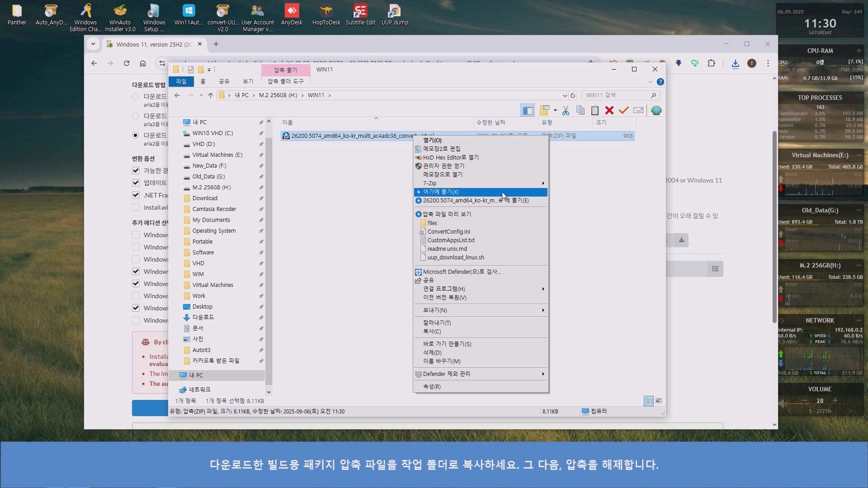Go up one folder level in Explorer

point(211,95)
